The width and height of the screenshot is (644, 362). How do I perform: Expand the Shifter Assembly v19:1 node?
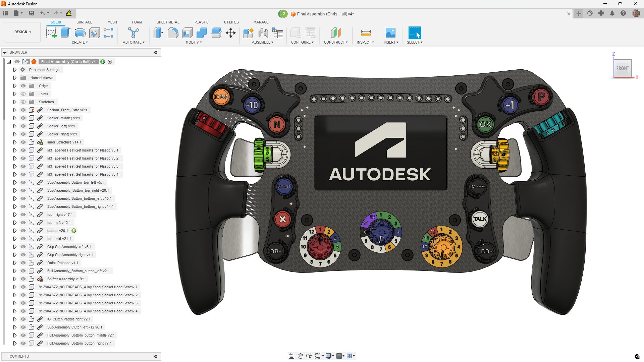(x=15, y=279)
